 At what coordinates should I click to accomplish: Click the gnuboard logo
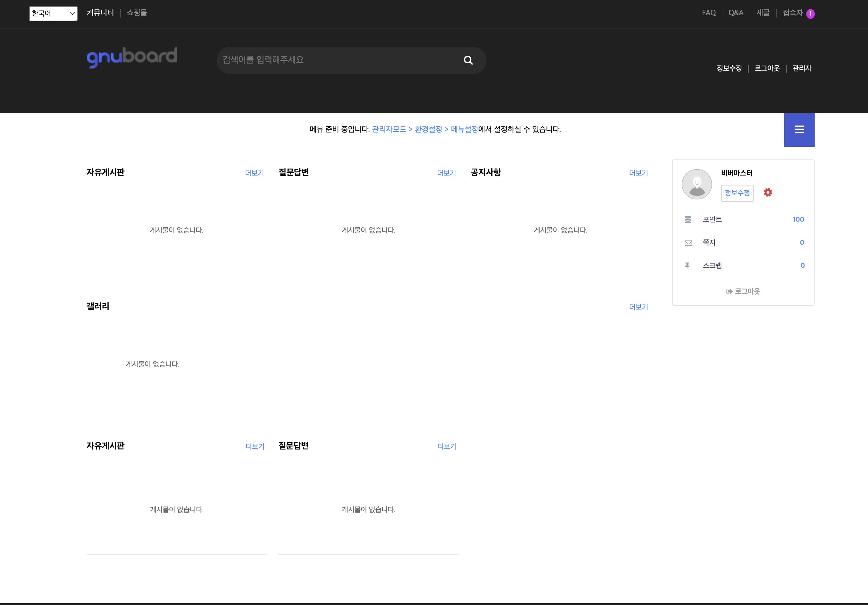point(132,57)
